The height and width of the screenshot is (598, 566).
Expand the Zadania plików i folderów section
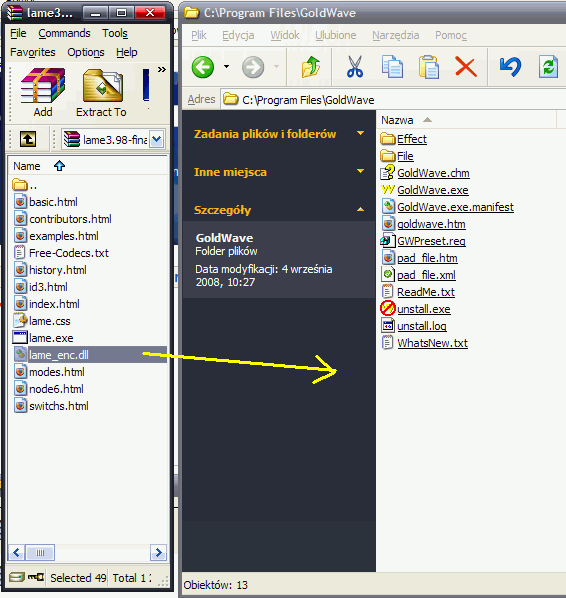pyautogui.click(x=360, y=133)
